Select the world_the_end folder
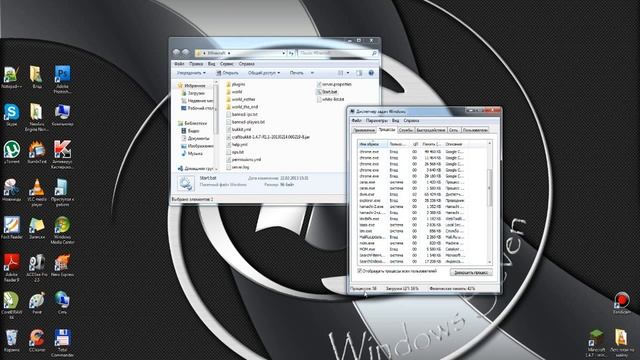Screen dimensions: 640x360 pos(242,107)
